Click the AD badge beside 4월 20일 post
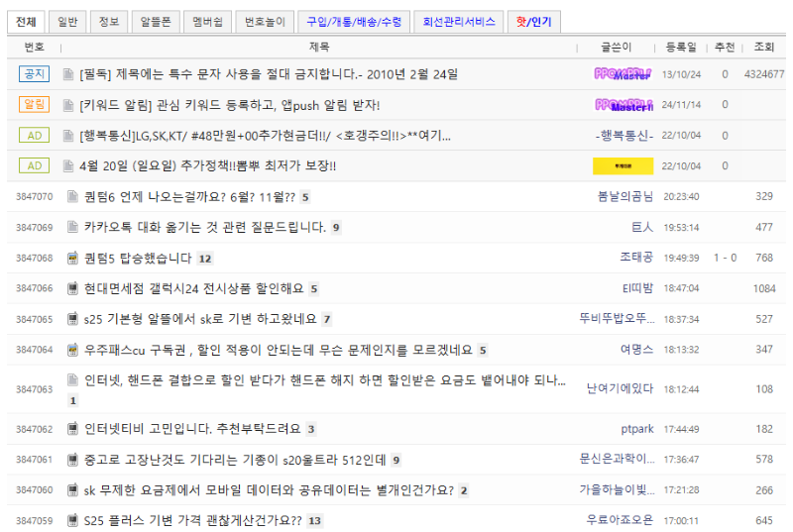 [35, 165]
